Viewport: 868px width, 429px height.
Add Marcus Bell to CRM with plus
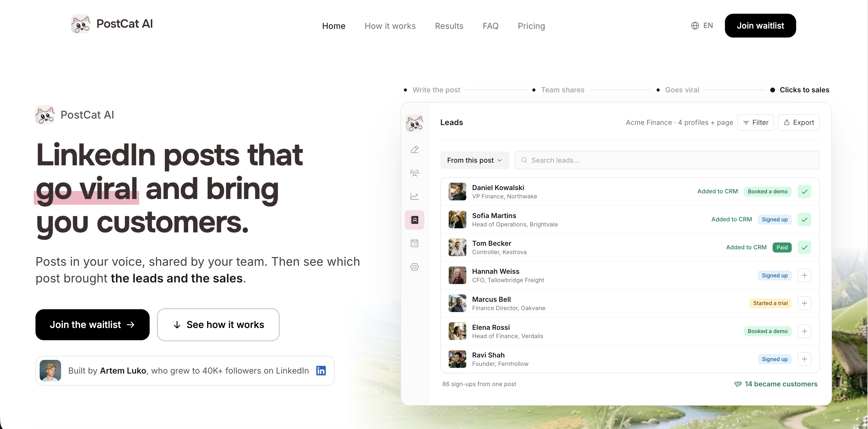[x=804, y=303]
